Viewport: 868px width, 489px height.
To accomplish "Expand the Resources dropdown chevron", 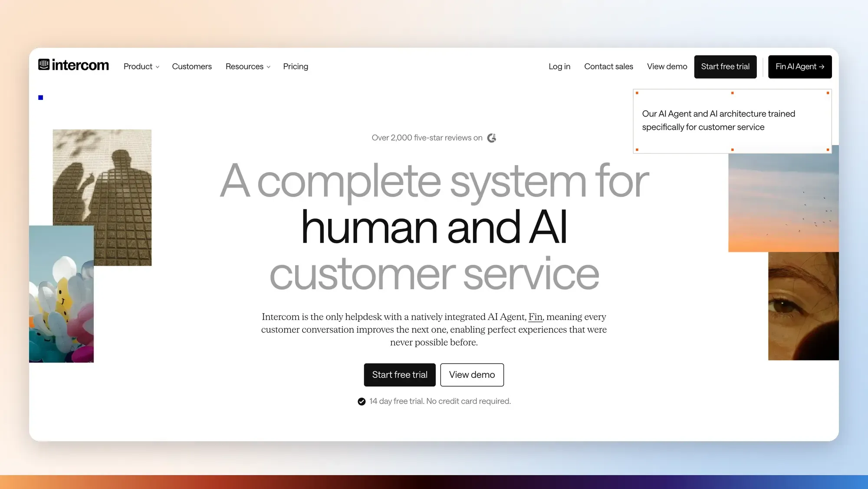I will coord(269,67).
